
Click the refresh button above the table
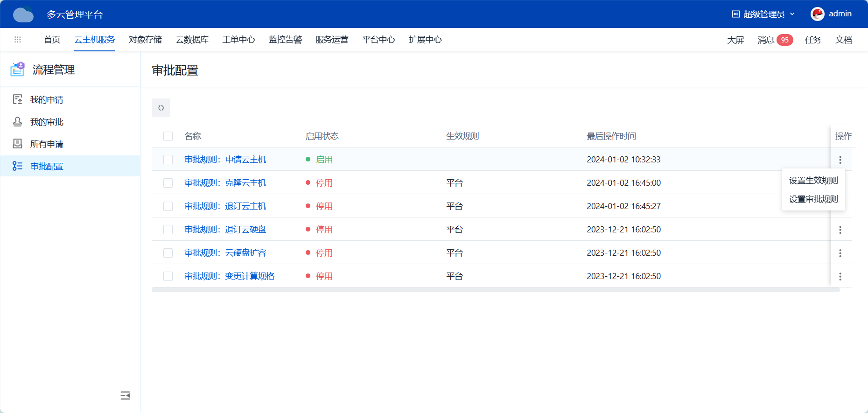click(161, 108)
